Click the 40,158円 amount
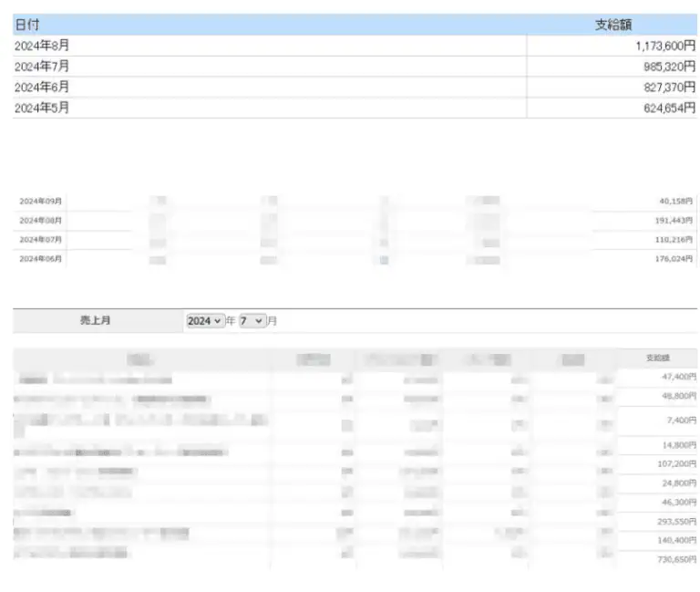The height and width of the screenshot is (592, 700). pyautogui.click(x=675, y=201)
